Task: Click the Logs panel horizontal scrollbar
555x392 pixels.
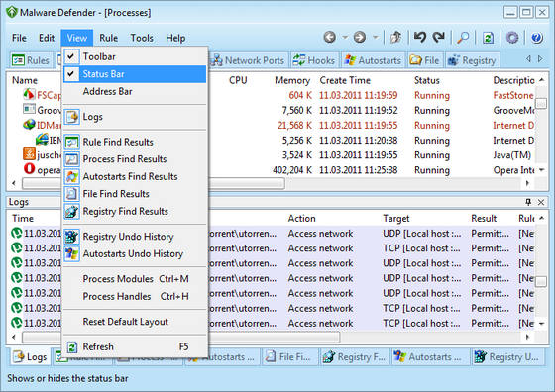Action: (271, 338)
